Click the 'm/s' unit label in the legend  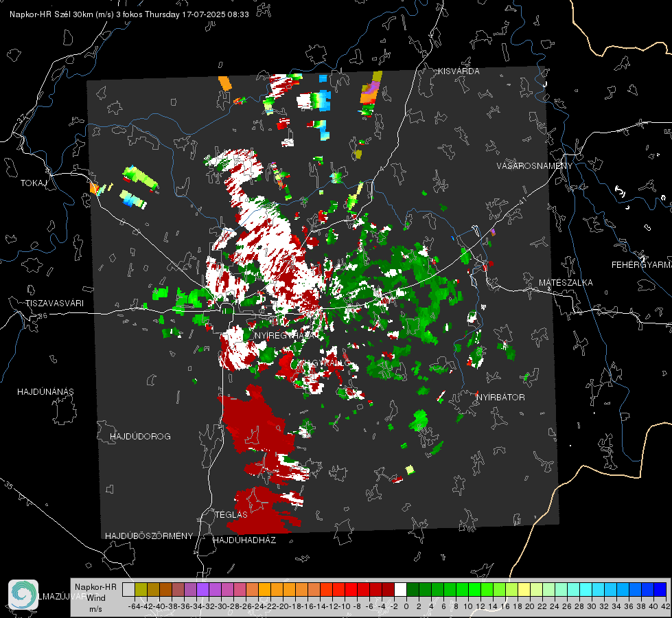click(95, 609)
